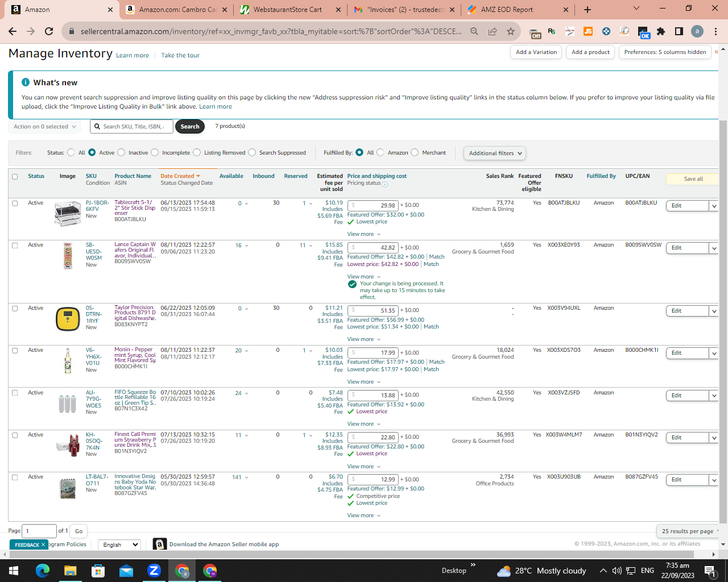Open the orange JS extension
The width and height of the screenshot is (728, 582).
click(x=588, y=31)
